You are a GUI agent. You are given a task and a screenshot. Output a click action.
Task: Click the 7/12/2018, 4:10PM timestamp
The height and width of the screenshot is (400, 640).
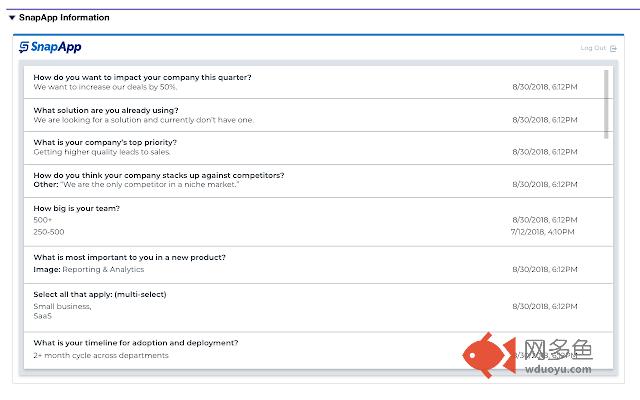(x=543, y=231)
